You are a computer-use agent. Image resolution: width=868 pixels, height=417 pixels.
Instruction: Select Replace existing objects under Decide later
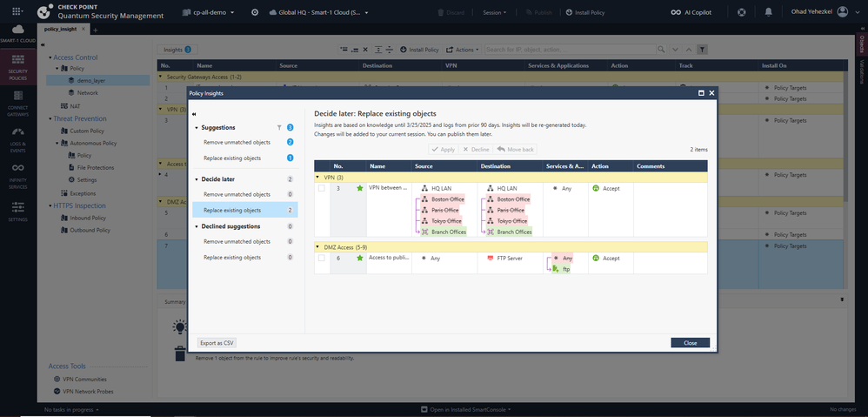coord(245,210)
